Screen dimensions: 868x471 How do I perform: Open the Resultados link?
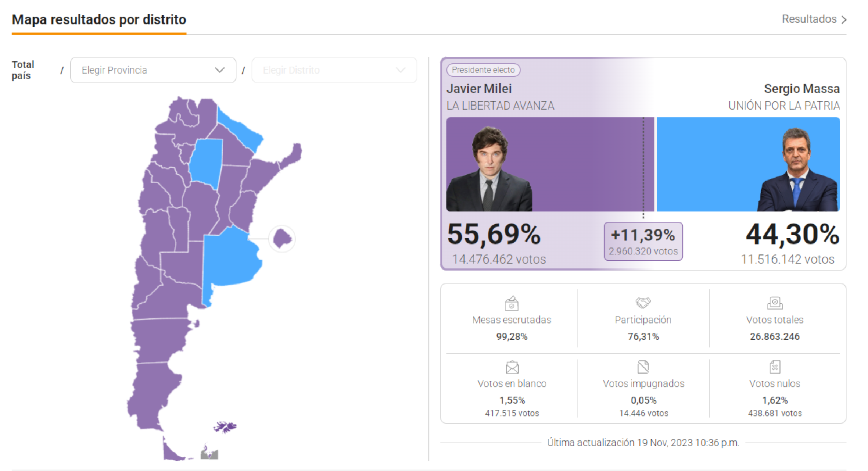pyautogui.click(x=809, y=19)
